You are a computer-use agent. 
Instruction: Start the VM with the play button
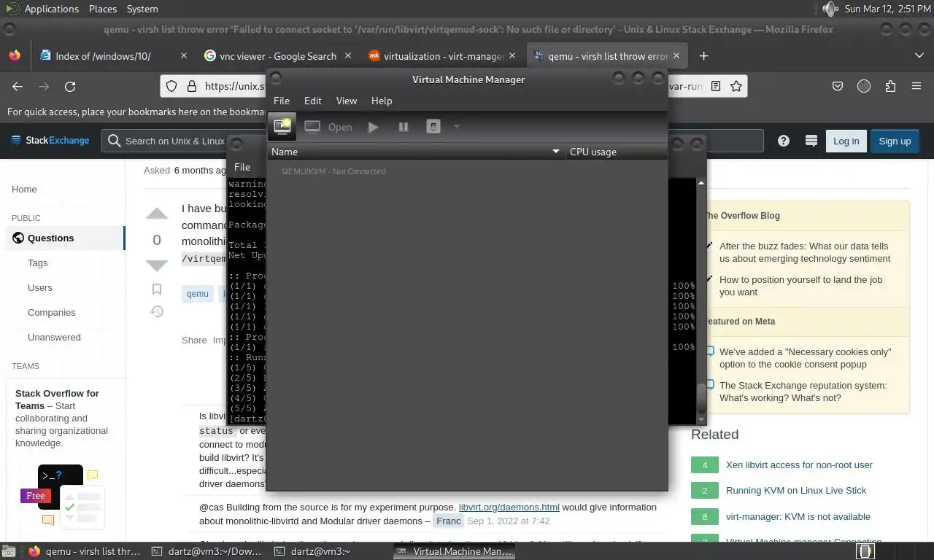coord(373,127)
